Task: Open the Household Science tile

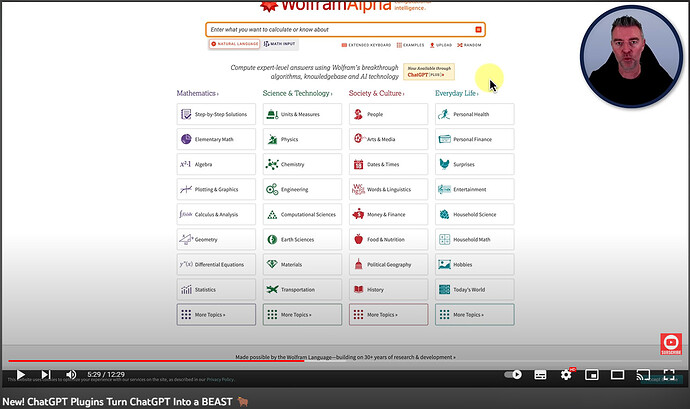Action: point(475,215)
